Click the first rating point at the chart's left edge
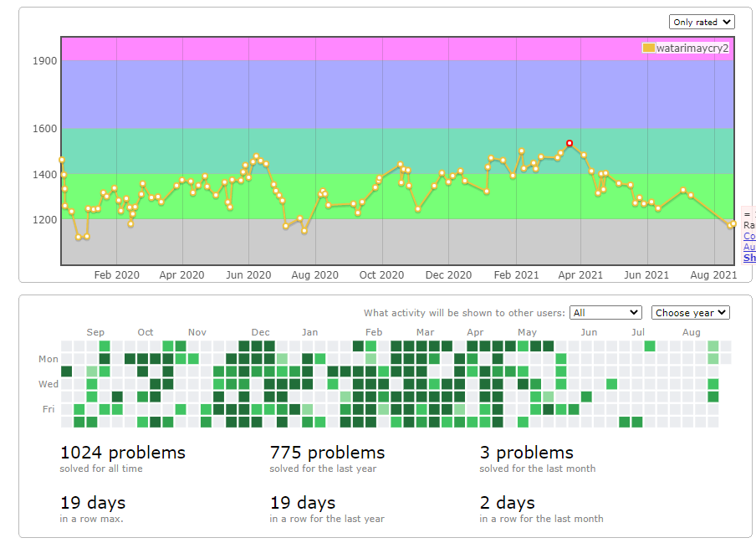The width and height of the screenshot is (756, 543). (62, 160)
